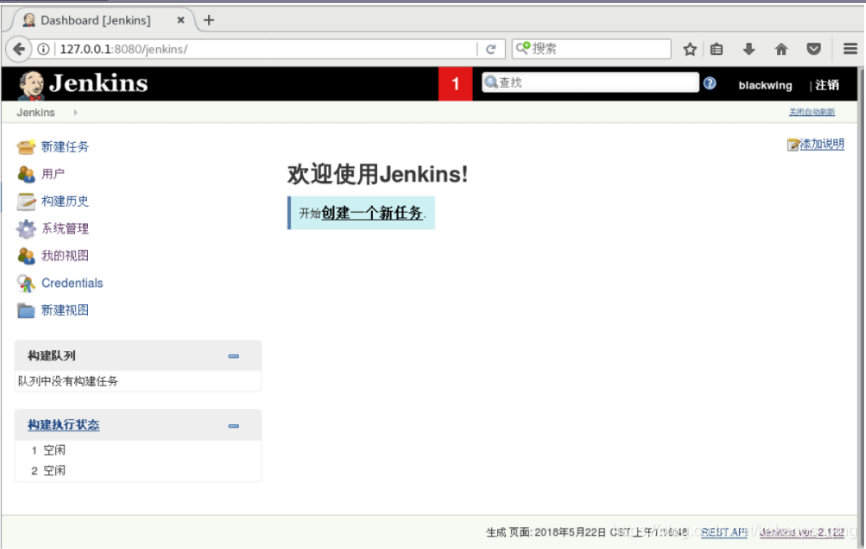Open a new browser tab
The width and height of the screenshot is (866, 549).
click(209, 20)
